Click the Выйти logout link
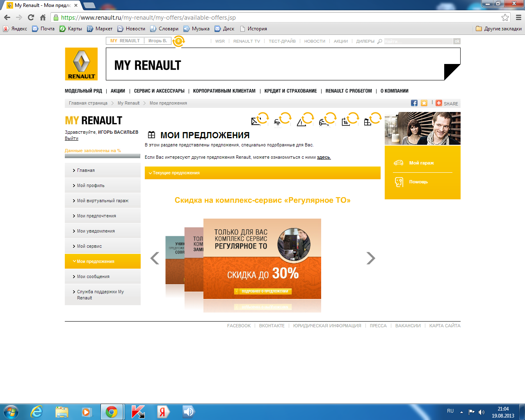The height and width of the screenshot is (420, 525). pos(71,139)
